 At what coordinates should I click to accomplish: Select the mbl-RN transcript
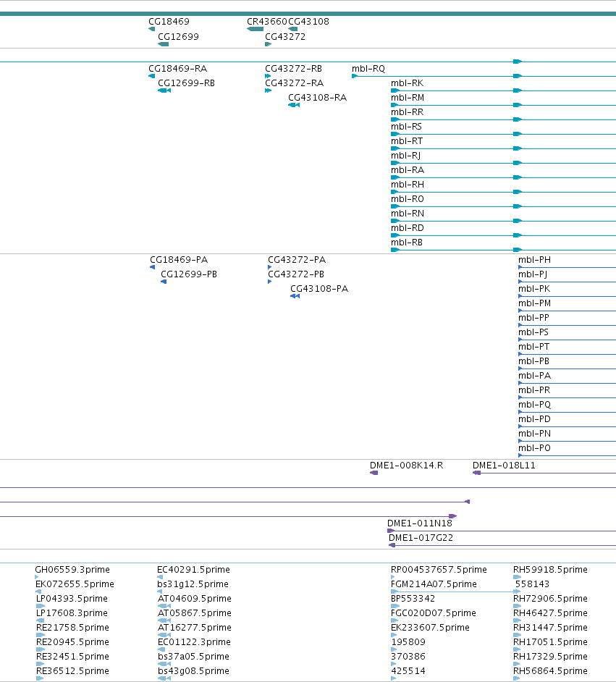408,213
